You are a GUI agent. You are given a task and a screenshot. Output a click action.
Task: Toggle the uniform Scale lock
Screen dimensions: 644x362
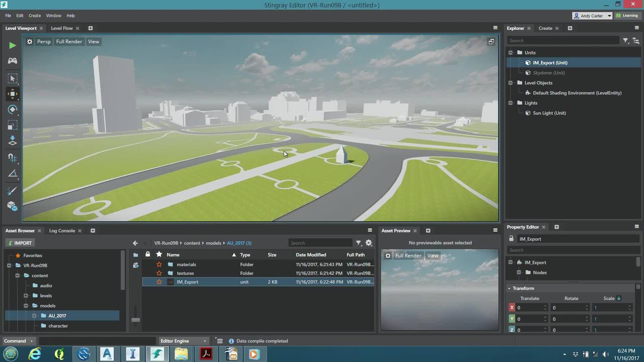click(x=619, y=298)
